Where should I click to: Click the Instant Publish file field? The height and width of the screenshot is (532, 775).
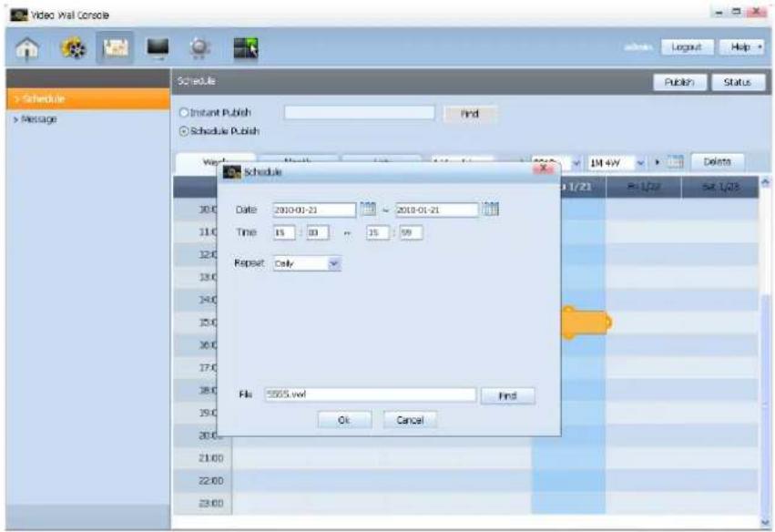click(360, 113)
